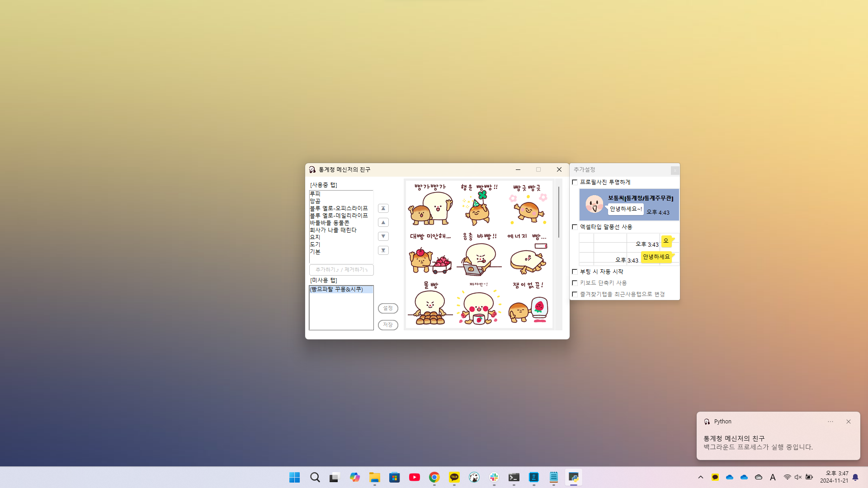
Task: Open notification center bell icon
Action: pos(855,477)
